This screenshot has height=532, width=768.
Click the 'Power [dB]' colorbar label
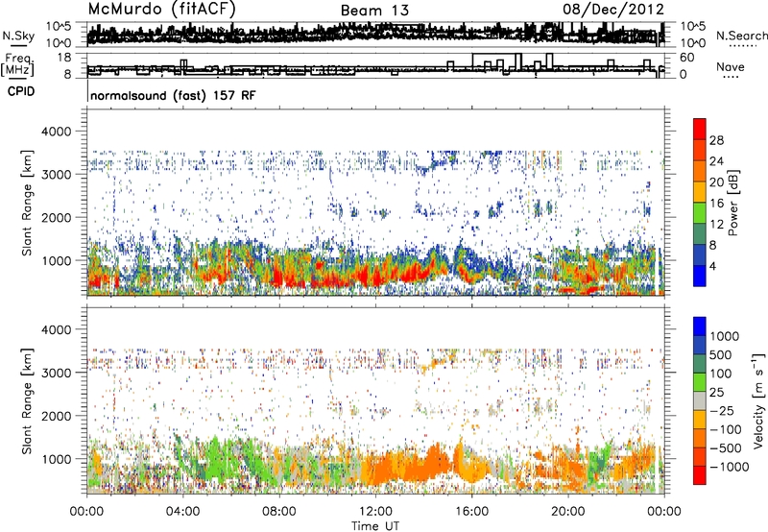733,203
